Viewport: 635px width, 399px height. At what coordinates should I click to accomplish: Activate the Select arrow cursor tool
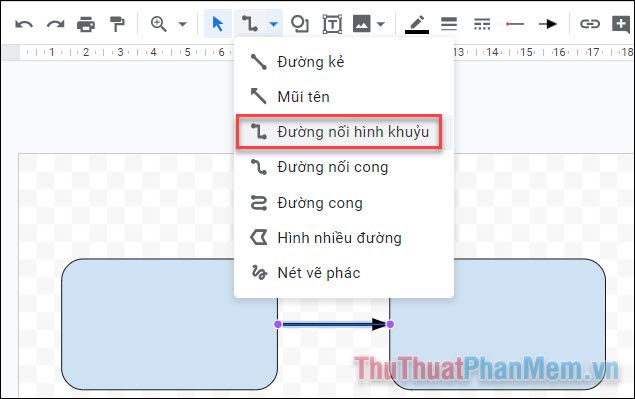coord(218,24)
